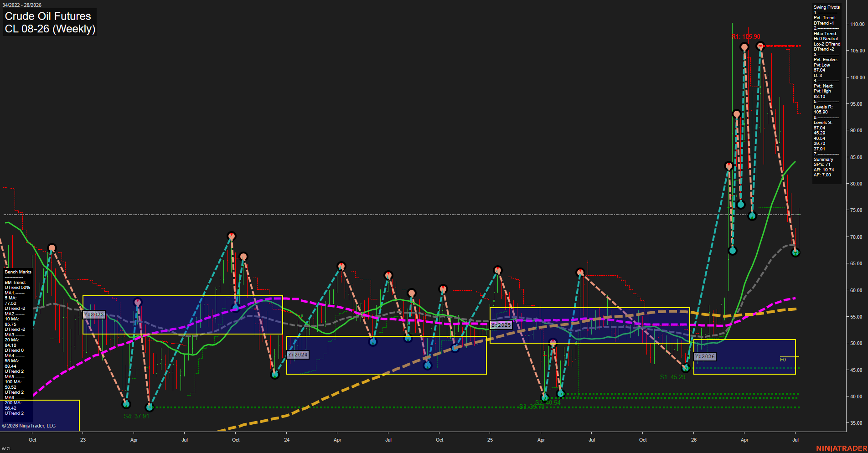Click the green S1: 45.29 support label
The width and height of the screenshot is (868, 453).
672,377
